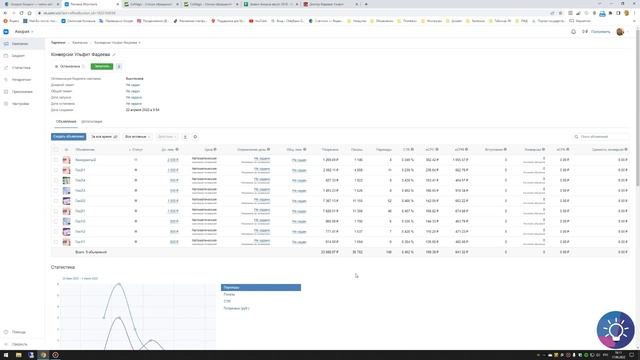The image size is (640, 360).
Task: Open the Действия dropdown
Action: [167, 137]
